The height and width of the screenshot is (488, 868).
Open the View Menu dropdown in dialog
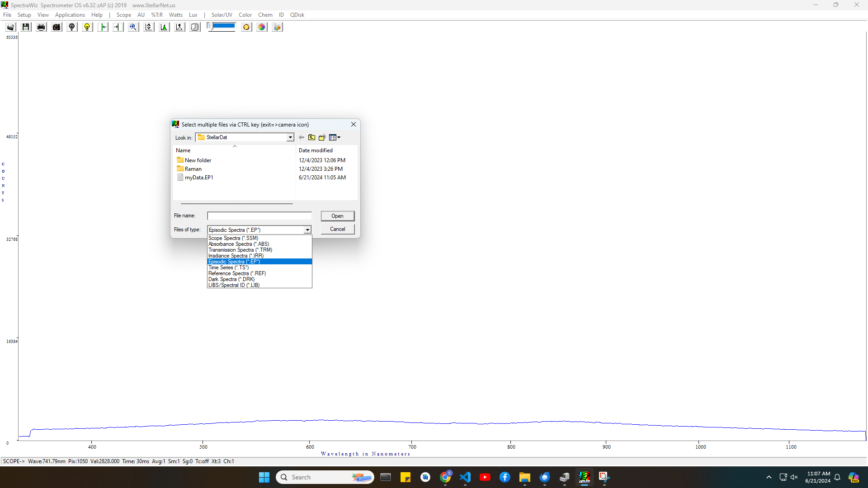tap(335, 137)
